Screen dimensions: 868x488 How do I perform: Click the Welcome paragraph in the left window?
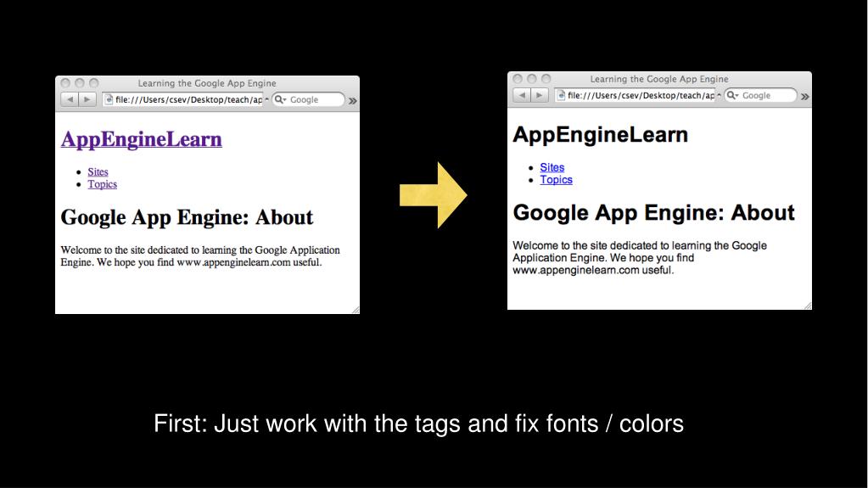tap(200, 256)
